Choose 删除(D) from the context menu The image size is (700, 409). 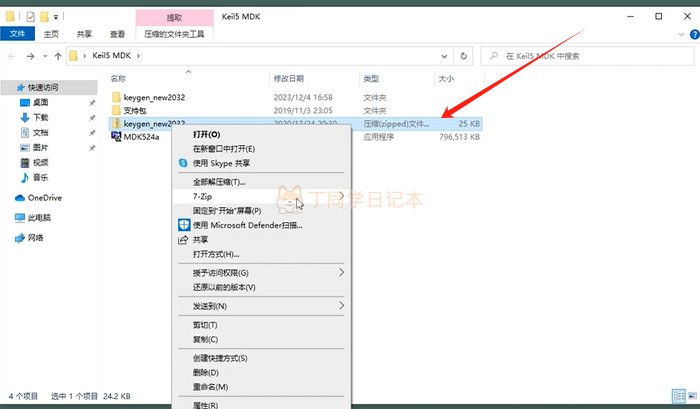tap(205, 372)
